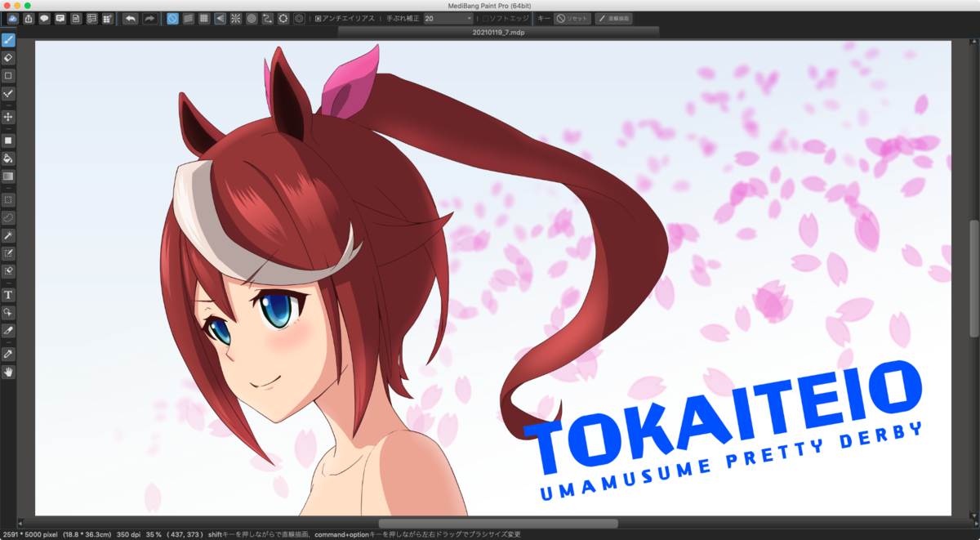Enable the concentric circle snap
This screenshot has width=980, height=540.
[x=252, y=18]
